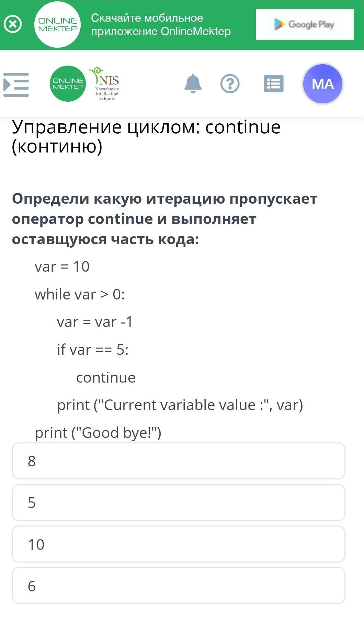The width and height of the screenshot is (364, 623).
Task: Select answer option 5
Action: pyautogui.click(x=179, y=502)
